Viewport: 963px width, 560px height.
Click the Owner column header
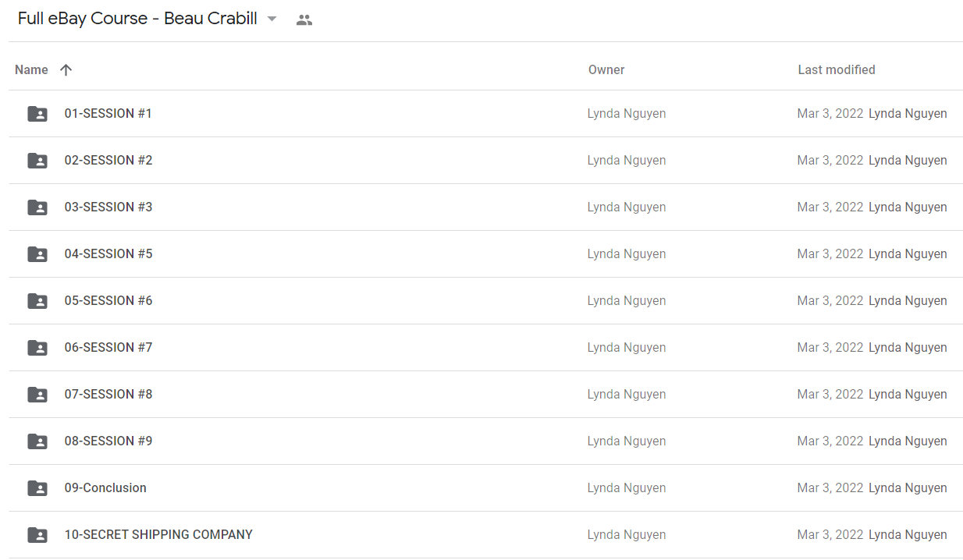click(x=606, y=69)
